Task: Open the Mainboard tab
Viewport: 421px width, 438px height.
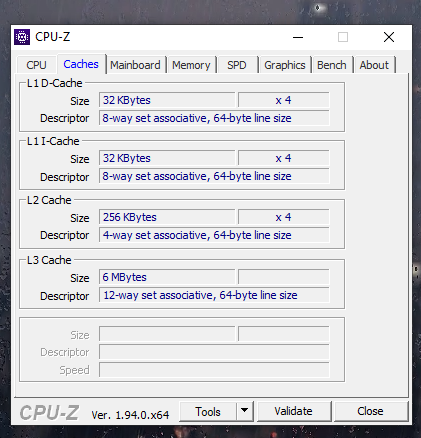Action: pyautogui.click(x=135, y=65)
